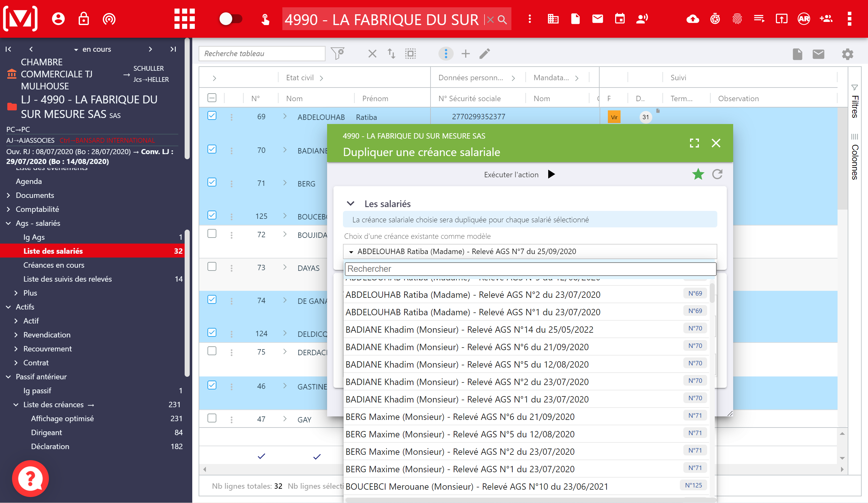Viewport: 868px width, 503px height.
Task: Uncheck the BADIANE row 70 checkbox
Action: pos(212,149)
